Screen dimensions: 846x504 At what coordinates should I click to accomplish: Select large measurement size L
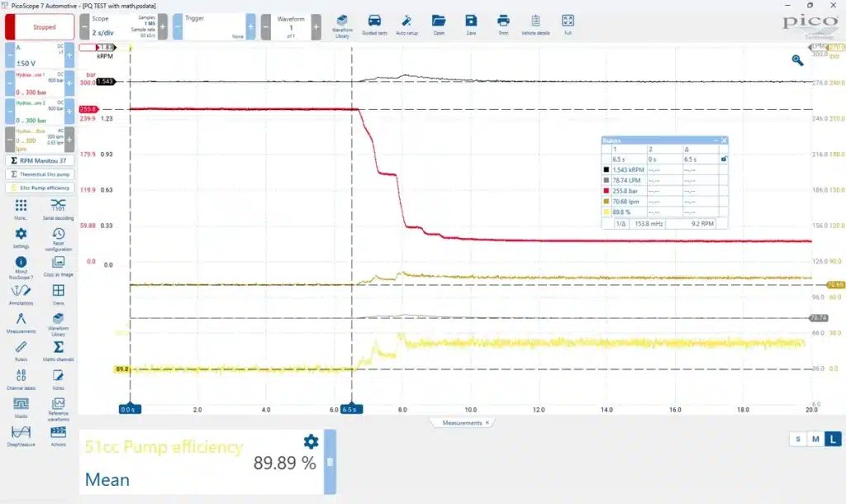(833, 440)
